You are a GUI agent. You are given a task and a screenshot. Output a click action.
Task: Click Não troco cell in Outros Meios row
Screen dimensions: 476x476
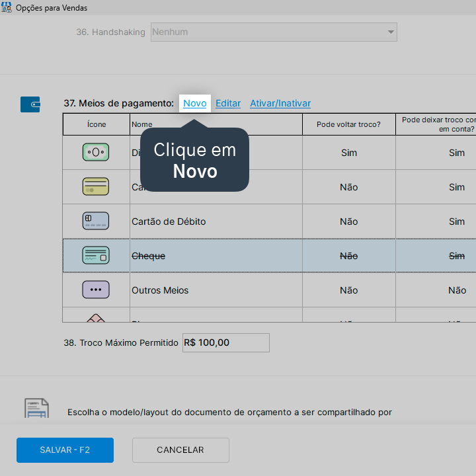(349, 290)
